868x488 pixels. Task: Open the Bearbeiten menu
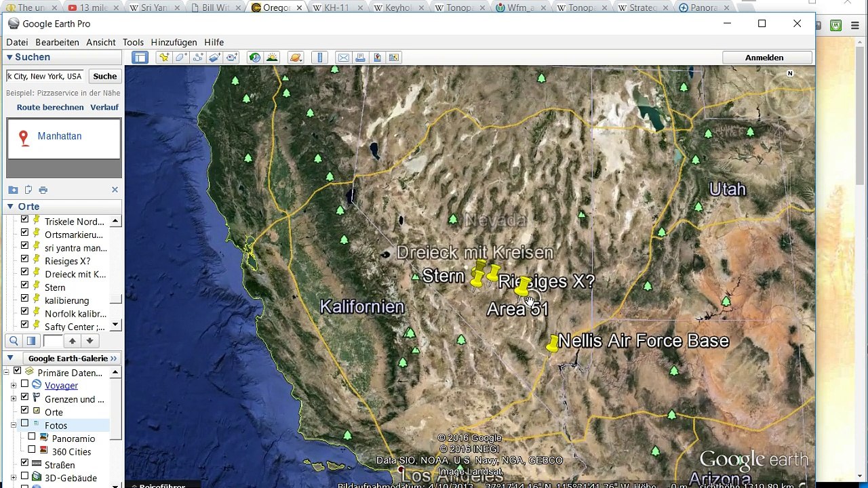(57, 42)
